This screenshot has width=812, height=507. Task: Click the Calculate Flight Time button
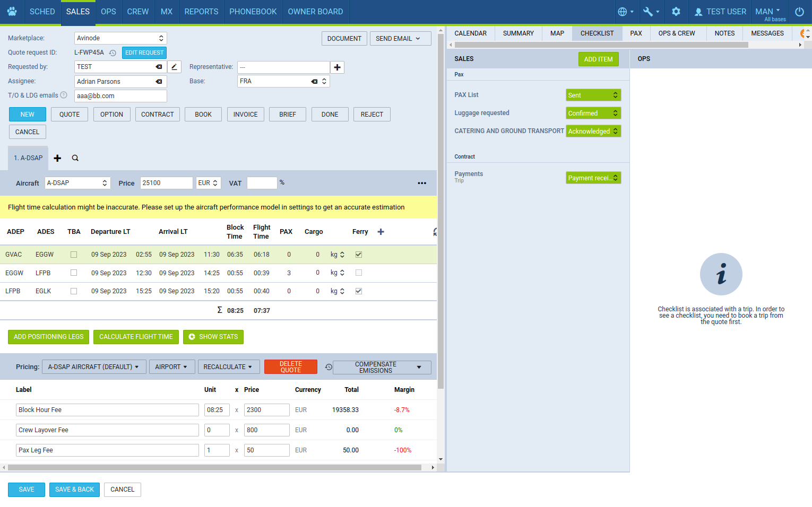coord(136,337)
